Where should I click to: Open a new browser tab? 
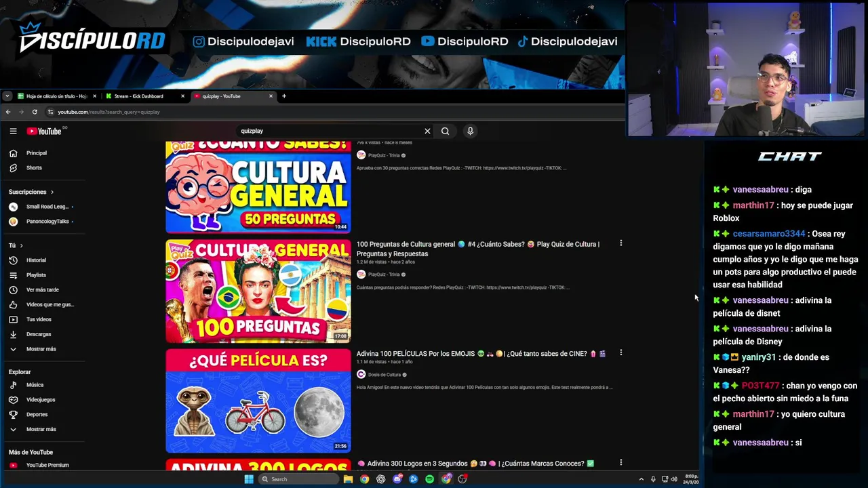coord(283,96)
